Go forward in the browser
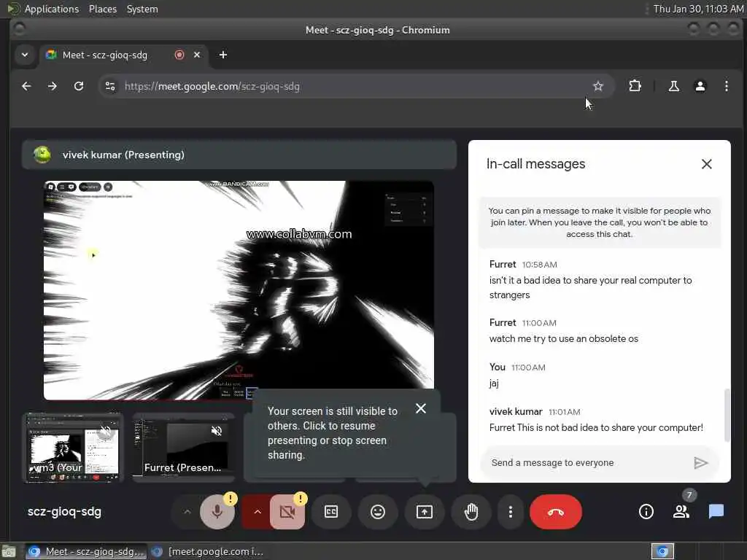 53,86
